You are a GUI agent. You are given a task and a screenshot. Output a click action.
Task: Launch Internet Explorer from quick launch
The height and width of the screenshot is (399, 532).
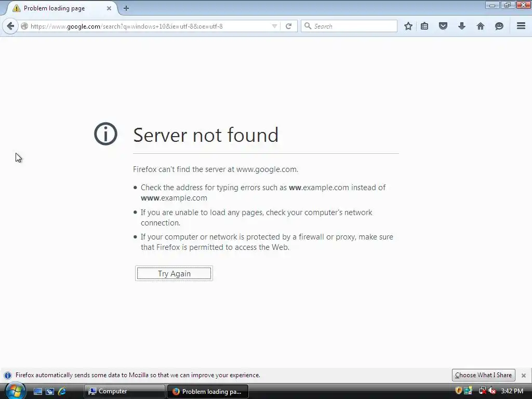pyautogui.click(x=62, y=392)
